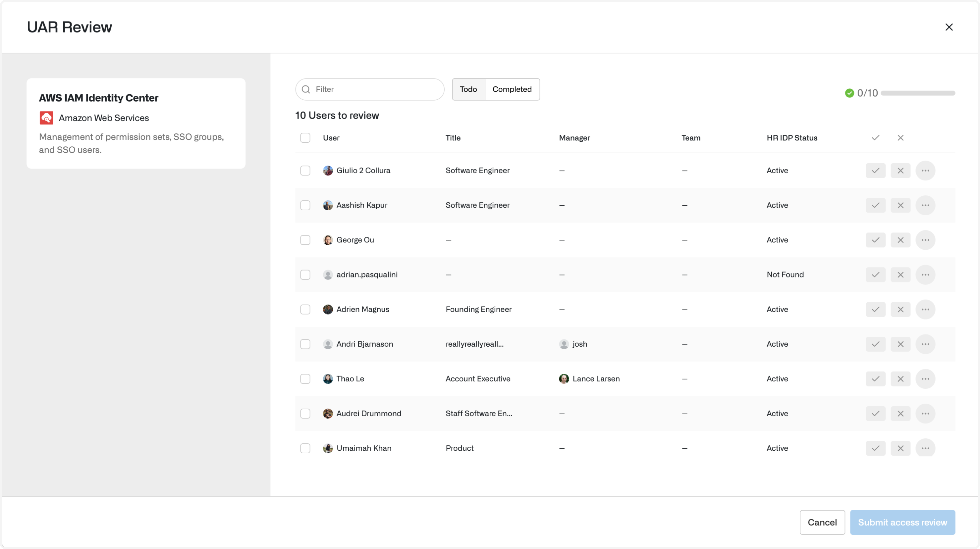980x549 pixels.
Task: Focus the Filter search field
Action: click(x=375, y=89)
